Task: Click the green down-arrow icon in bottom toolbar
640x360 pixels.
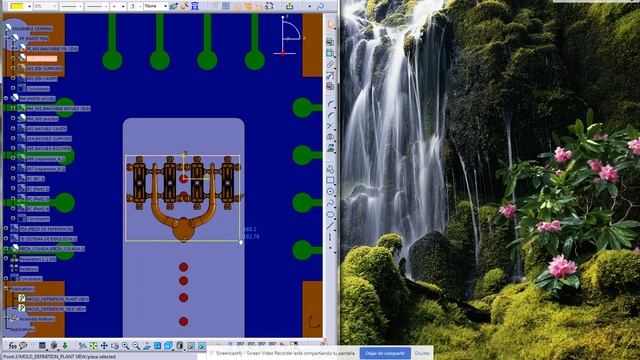Action: (64, 346)
